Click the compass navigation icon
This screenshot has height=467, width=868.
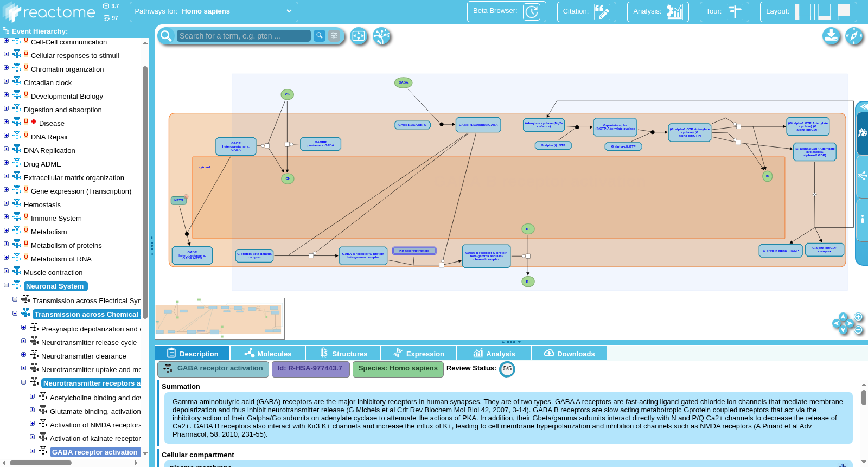pyautogui.click(x=854, y=36)
